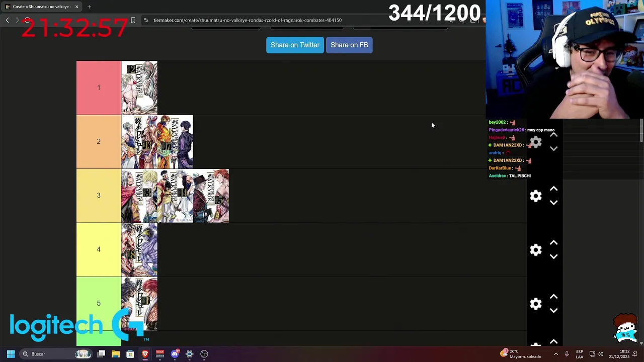644x362 pixels.
Task: Switch the ESP LAA input language
Action: pos(580,354)
